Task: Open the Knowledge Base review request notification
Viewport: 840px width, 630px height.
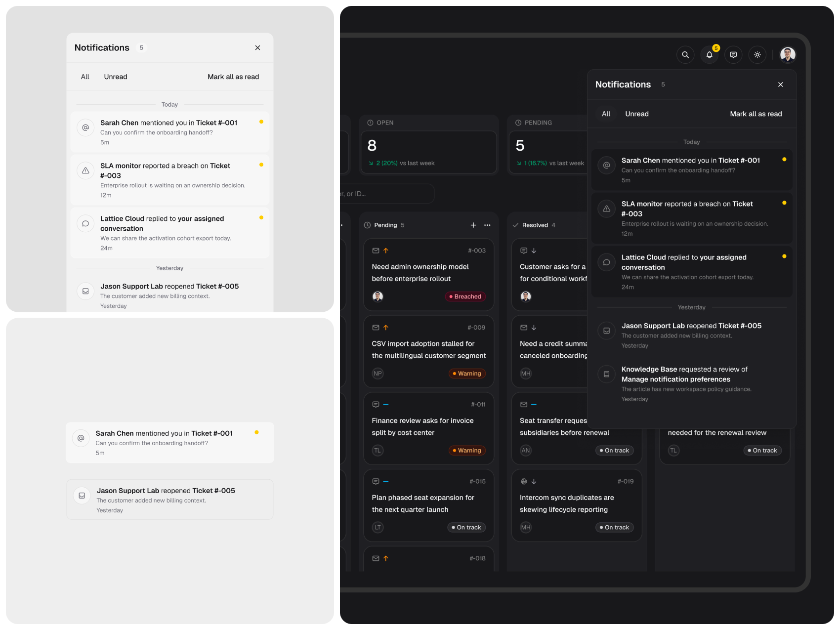Action: pyautogui.click(x=692, y=384)
